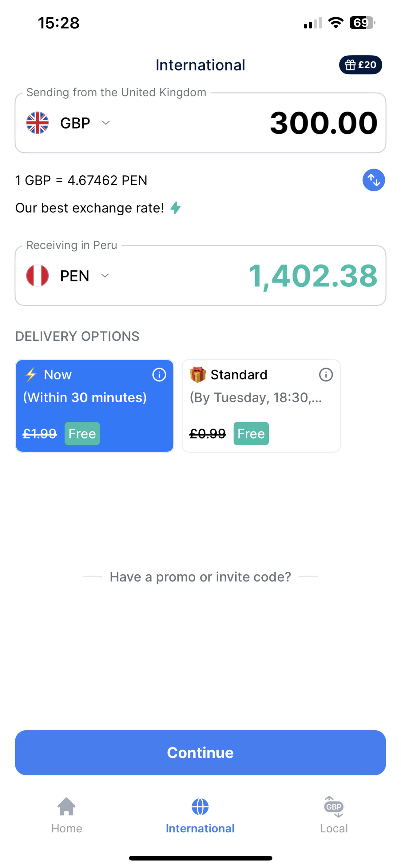The width and height of the screenshot is (401, 868).
Task: Select the Now delivery option card
Action: coord(95,406)
